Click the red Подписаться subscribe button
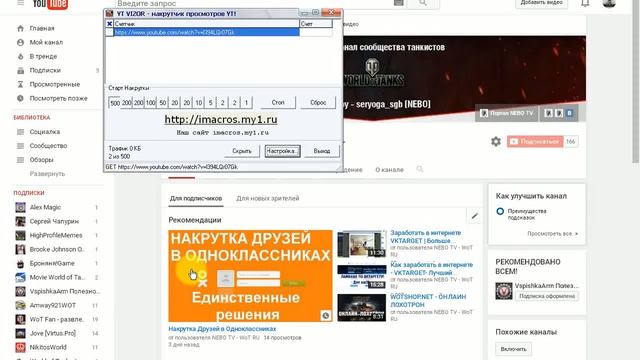Image resolution: width=640 pixels, height=360 pixels. click(535, 142)
